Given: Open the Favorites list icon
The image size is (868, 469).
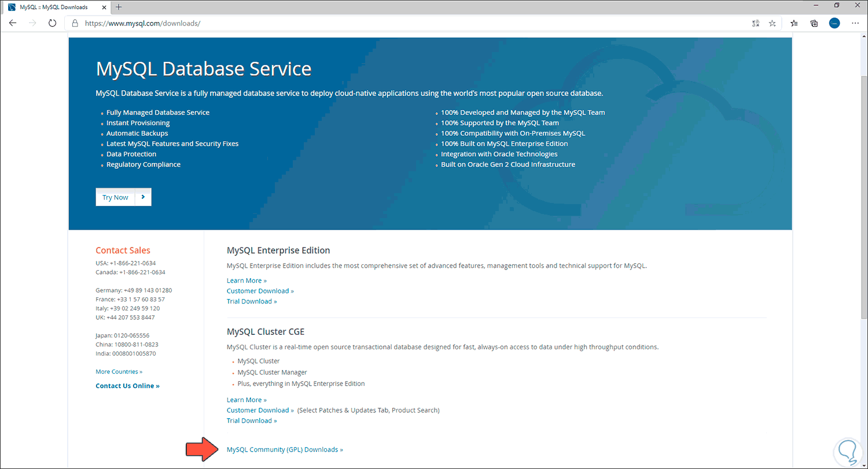Looking at the screenshot, I should (794, 23).
